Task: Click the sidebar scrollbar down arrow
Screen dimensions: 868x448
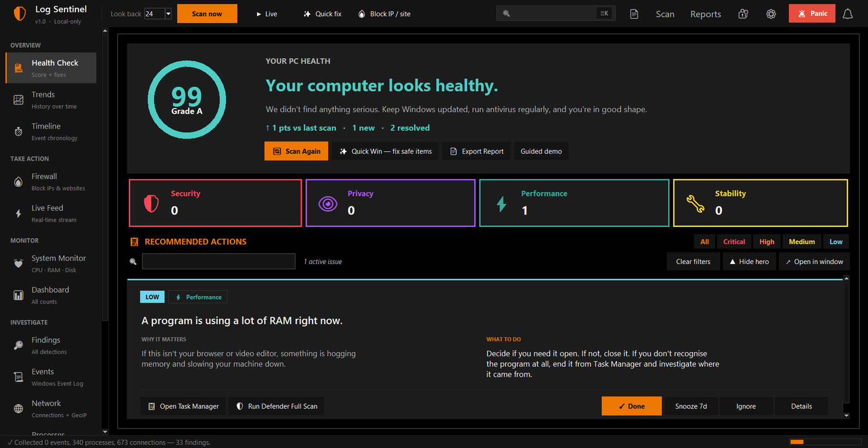Action: pyautogui.click(x=105, y=432)
